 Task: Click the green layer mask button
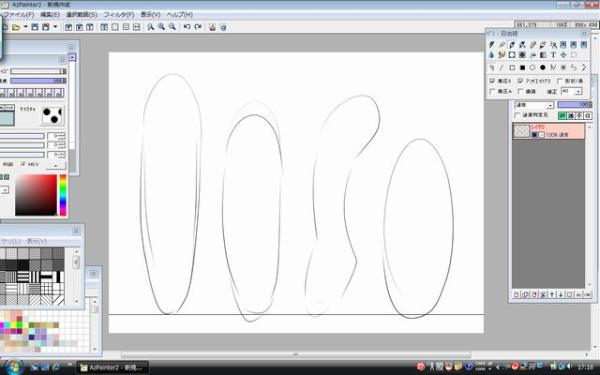pyautogui.click(x=562, y=115)
